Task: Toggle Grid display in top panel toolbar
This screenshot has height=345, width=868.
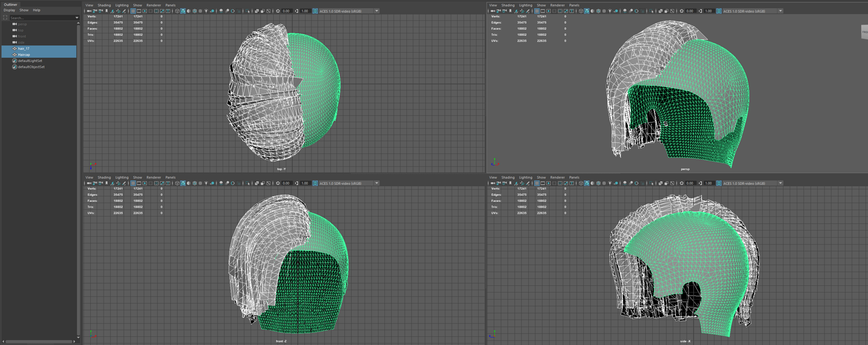Action: pyautogui.click(x=133, y=11)
